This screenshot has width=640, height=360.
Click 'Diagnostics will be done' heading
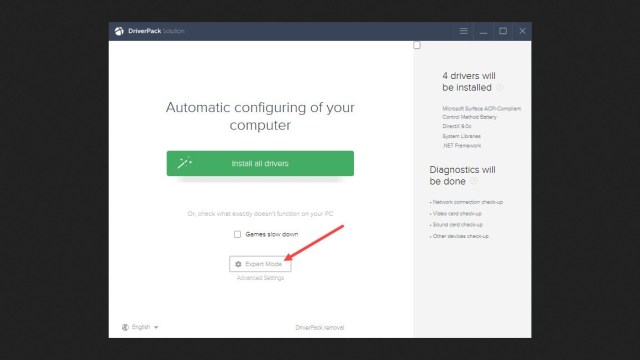(462, 176)
